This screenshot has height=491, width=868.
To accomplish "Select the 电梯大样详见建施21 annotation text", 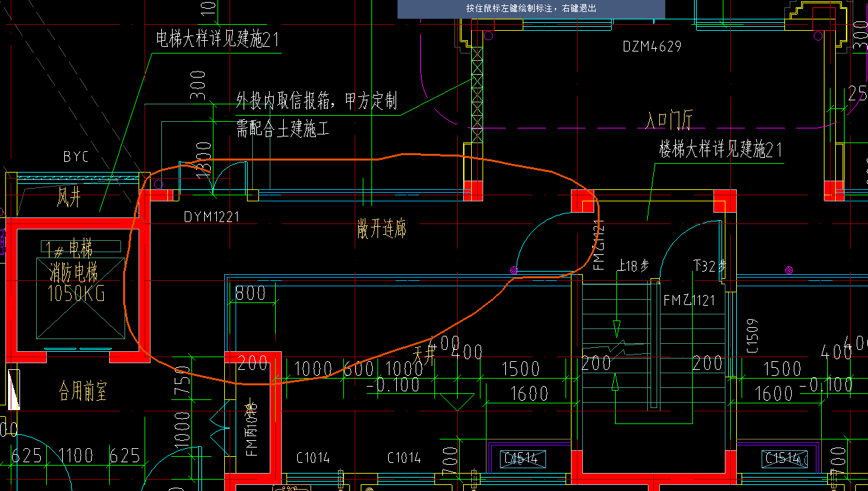I will point(218,39).
